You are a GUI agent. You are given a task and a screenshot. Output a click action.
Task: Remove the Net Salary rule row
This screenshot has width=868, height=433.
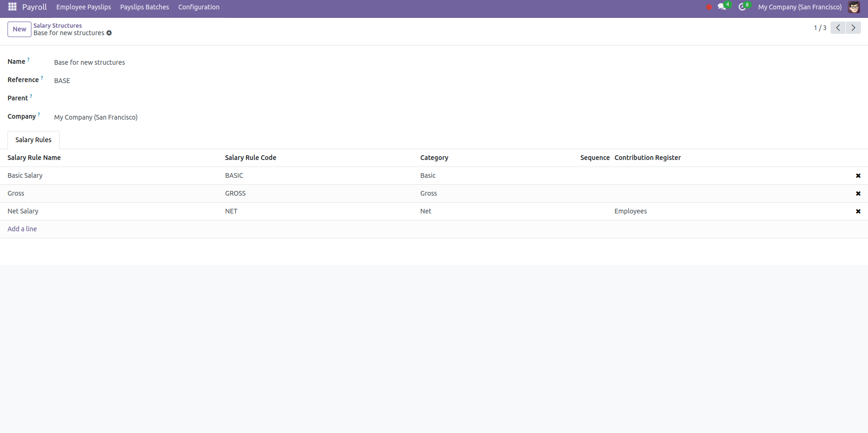[858, 211]
